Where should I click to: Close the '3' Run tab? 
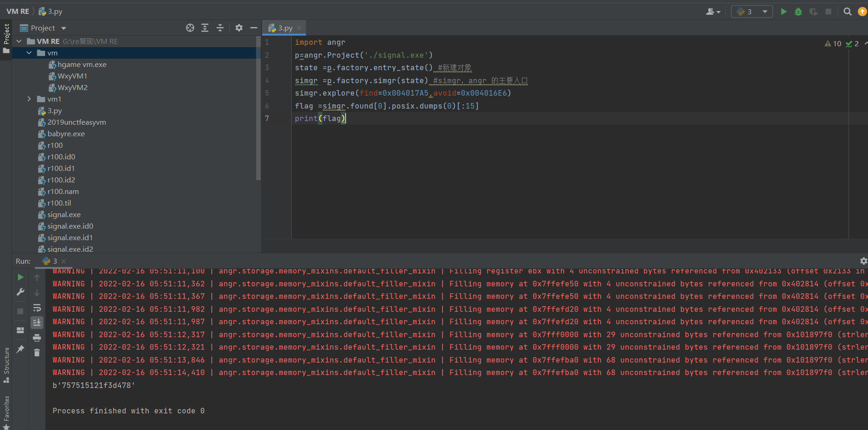pyautogui.click(x=64, y=261)
